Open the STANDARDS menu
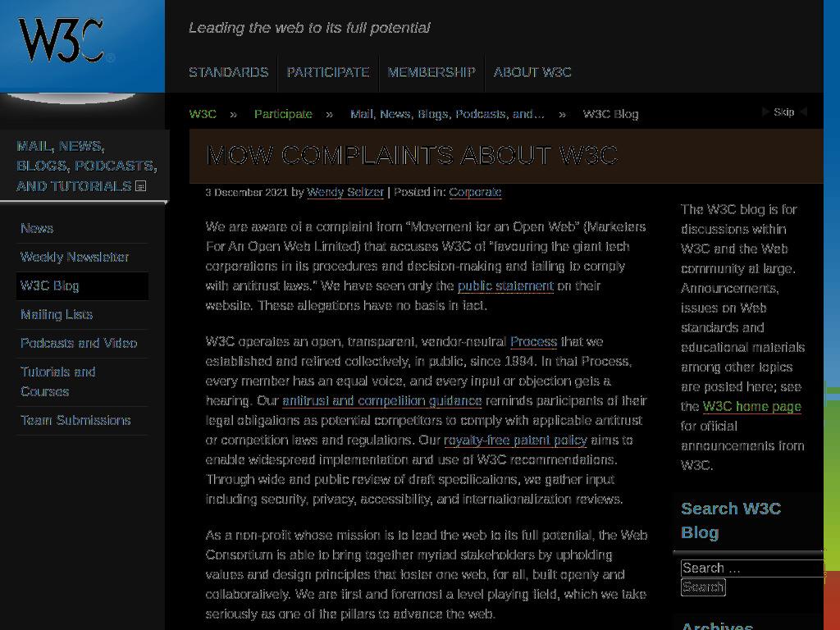The height and width of the screenshot is (630, 840). [x=229, y=72]
